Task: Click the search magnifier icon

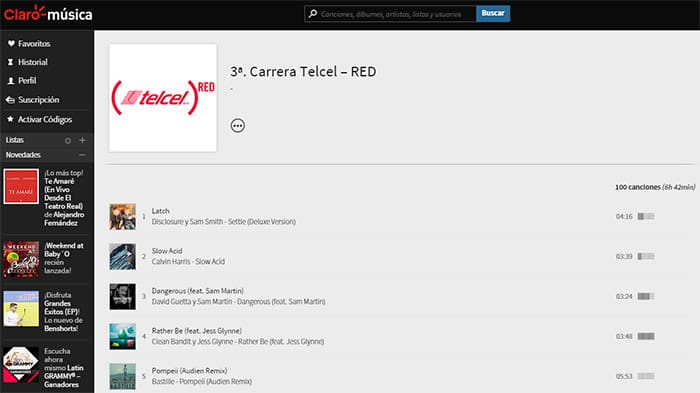Action: pos(313,14)
